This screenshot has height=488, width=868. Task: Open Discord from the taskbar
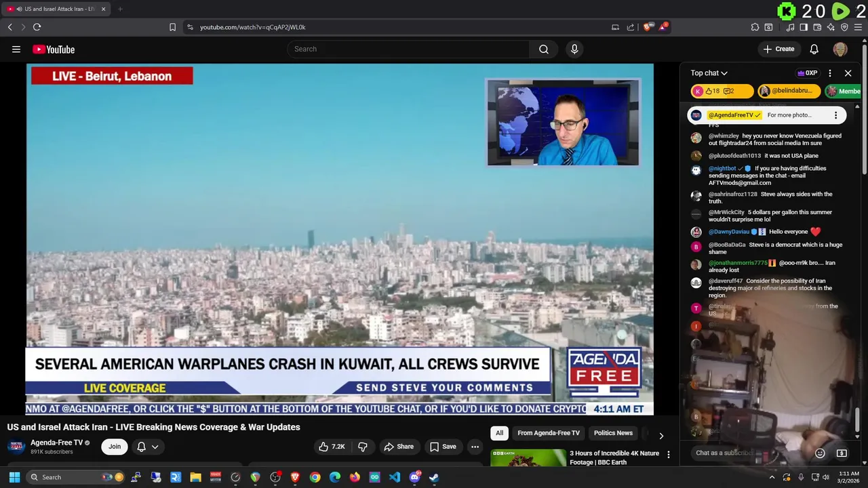[414, 477]
